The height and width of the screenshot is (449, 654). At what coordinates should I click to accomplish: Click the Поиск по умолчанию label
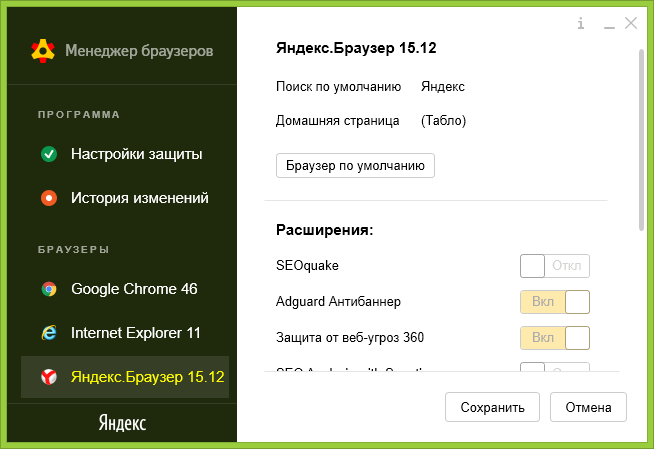338,87
